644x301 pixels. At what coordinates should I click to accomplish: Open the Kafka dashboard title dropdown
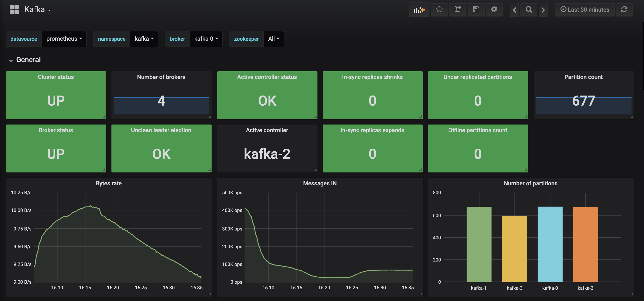pyautogui.click(x=38, y=9)
